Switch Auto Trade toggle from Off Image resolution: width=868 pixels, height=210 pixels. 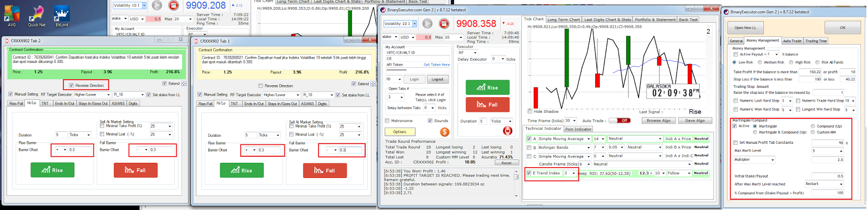point(620,120)
